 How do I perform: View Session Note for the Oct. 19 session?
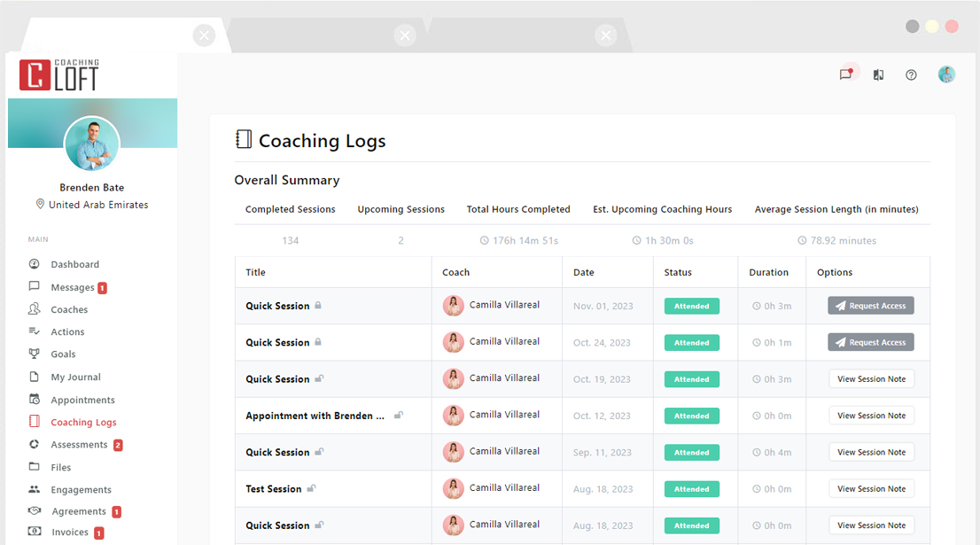[x=871, y=378]
